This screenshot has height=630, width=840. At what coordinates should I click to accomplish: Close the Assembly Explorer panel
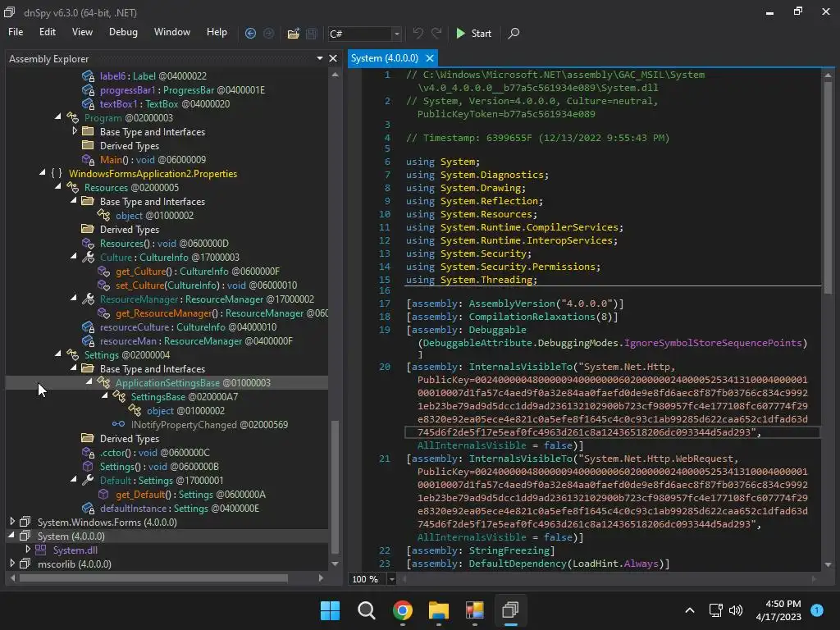[x=333, y=58]
